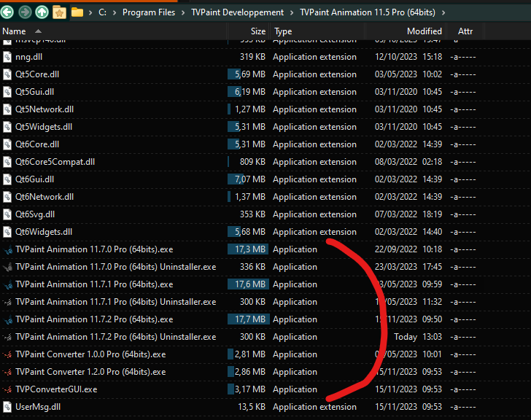Select the TVPaint Animation 11.7.0 Pro (64bits).exe icon
The image size is (531, 420).
(x=7, y=250)
